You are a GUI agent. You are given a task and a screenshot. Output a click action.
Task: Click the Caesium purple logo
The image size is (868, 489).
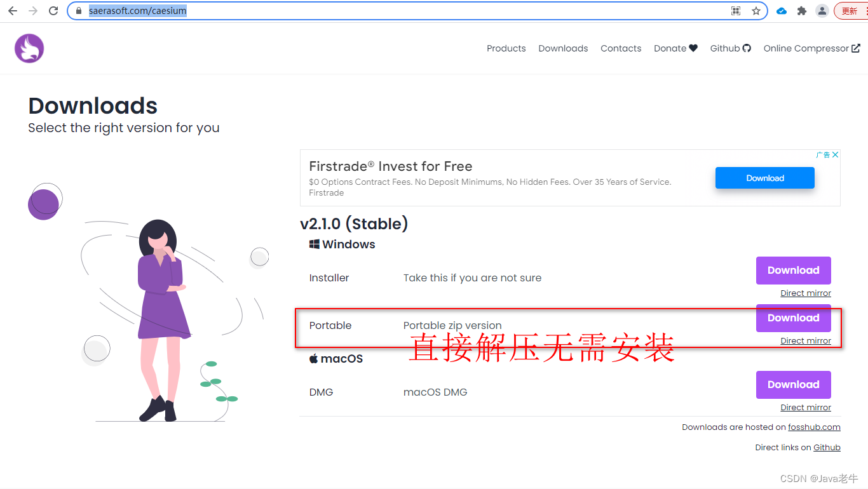click(29, 48)
